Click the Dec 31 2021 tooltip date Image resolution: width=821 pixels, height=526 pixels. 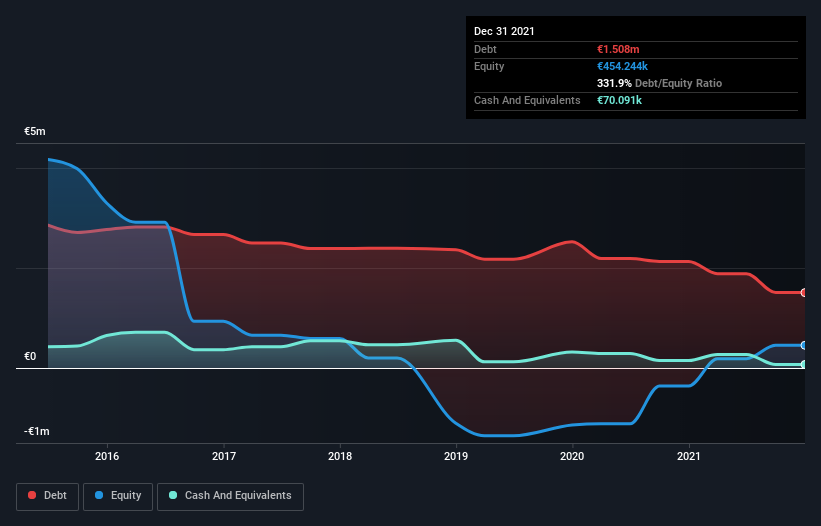[x=504, y=31]
